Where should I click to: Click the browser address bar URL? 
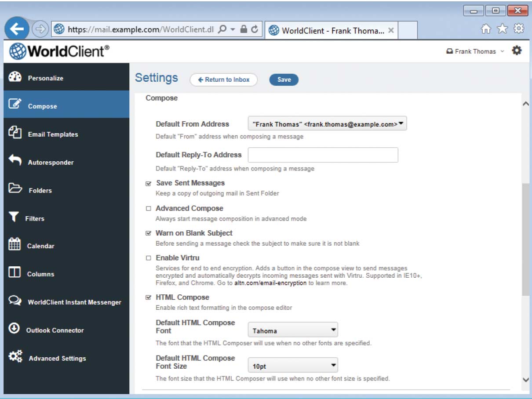coord(140,29)
